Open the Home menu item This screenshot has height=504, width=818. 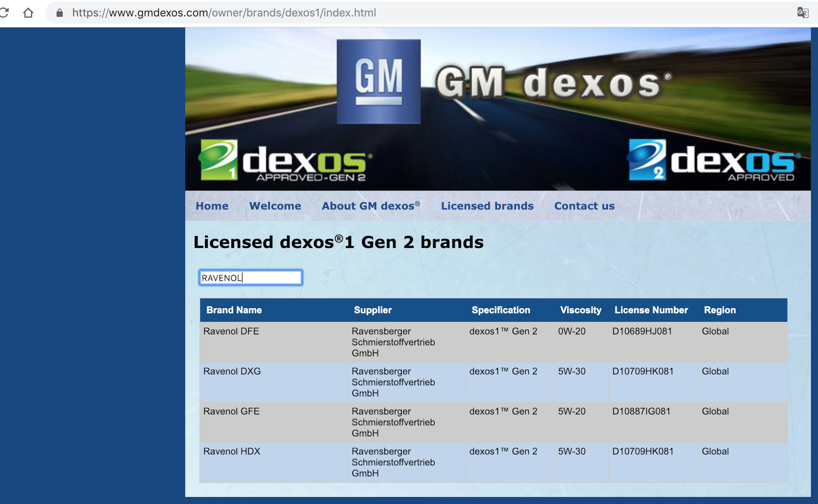click(212, 206)
